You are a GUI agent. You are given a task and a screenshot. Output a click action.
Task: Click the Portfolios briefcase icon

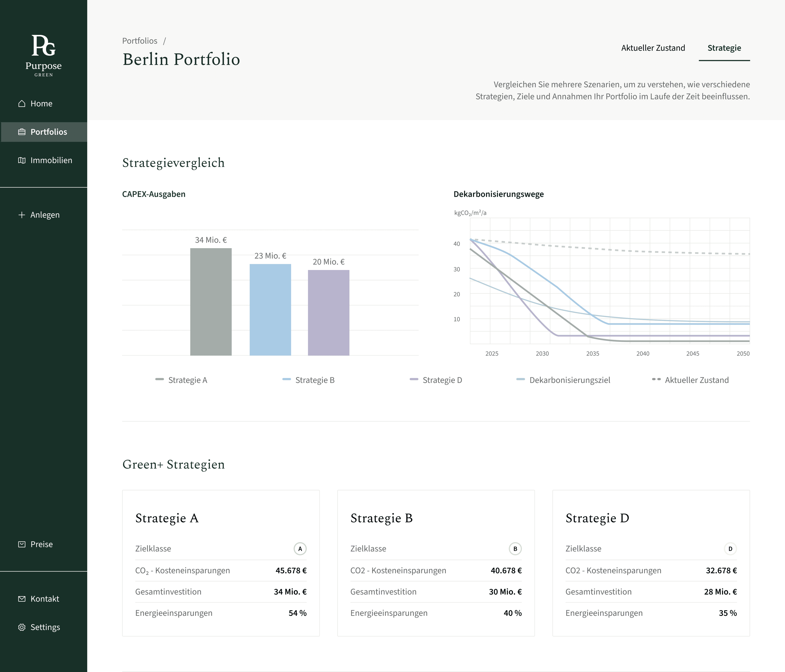tap(22, 132)
